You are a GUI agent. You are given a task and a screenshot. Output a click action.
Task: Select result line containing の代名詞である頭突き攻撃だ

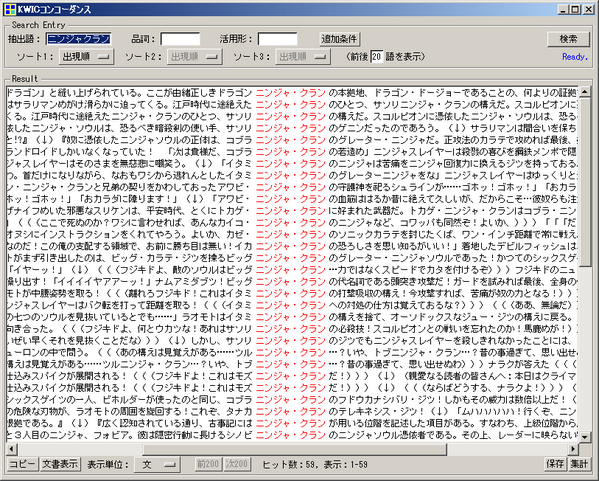(x=292, y=282)
